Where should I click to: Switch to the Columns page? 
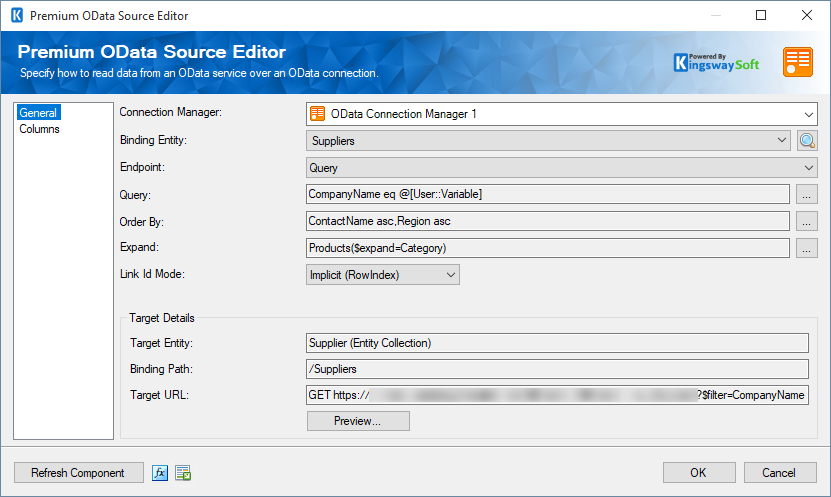click(39, 129)
